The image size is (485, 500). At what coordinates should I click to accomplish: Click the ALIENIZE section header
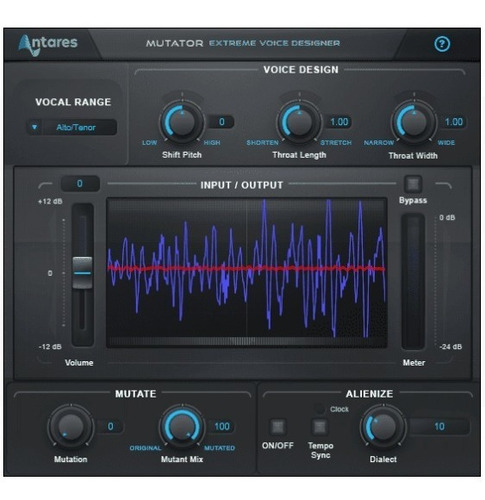tap(369, 394)
